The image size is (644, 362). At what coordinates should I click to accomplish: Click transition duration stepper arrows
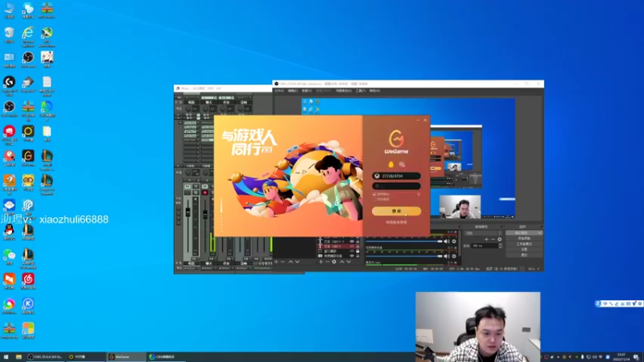(500, 245)
